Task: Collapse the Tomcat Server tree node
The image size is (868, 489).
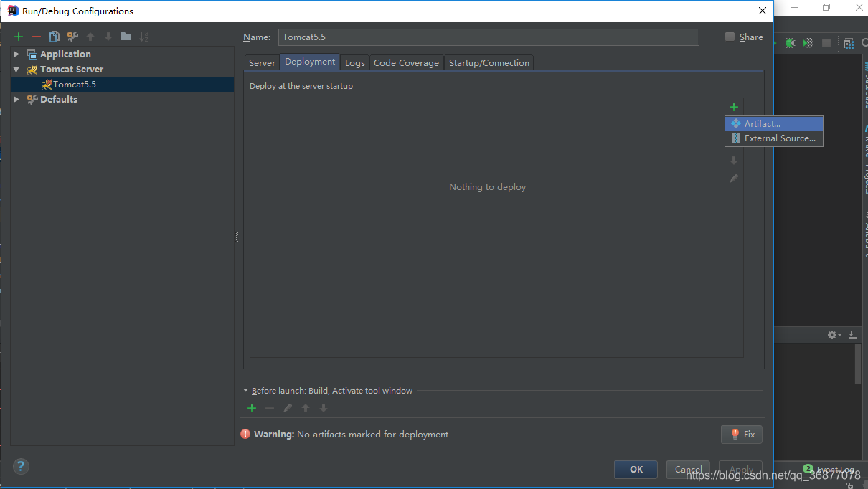Action: click(17, 69)
